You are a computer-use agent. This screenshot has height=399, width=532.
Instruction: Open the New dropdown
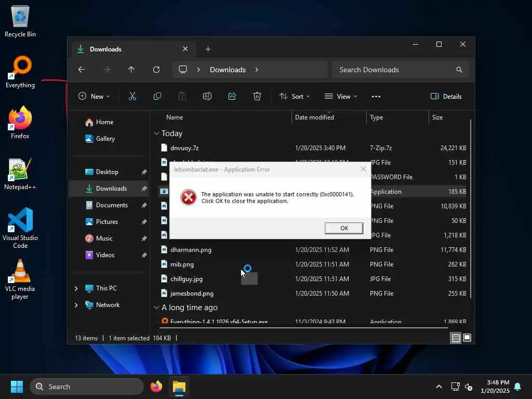pos(94,96)
